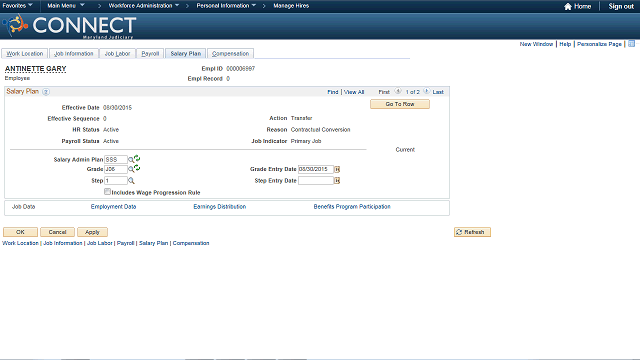The height and width of the screenshot is (360, 640).
Task: Open New Window link
Action: 536,44
